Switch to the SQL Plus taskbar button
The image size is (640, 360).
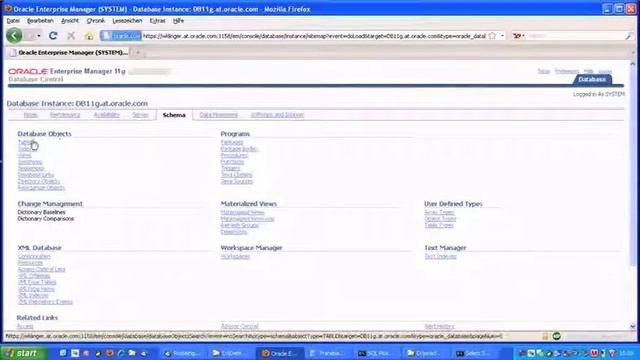point(374,353)
